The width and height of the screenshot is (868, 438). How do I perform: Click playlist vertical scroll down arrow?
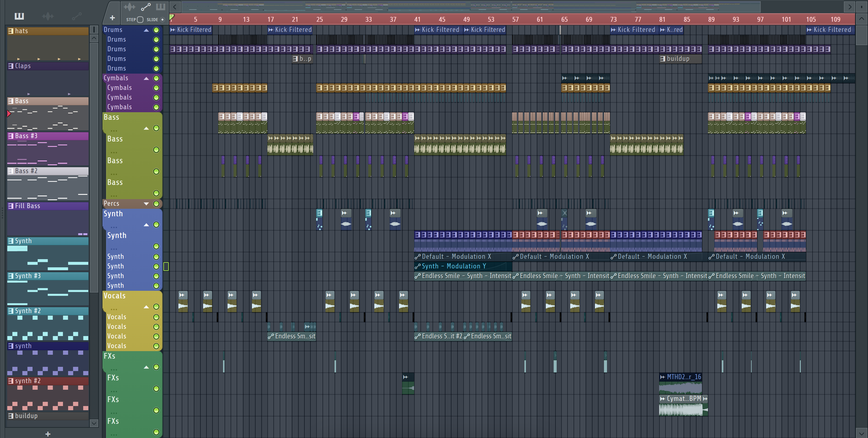point(862,433)
